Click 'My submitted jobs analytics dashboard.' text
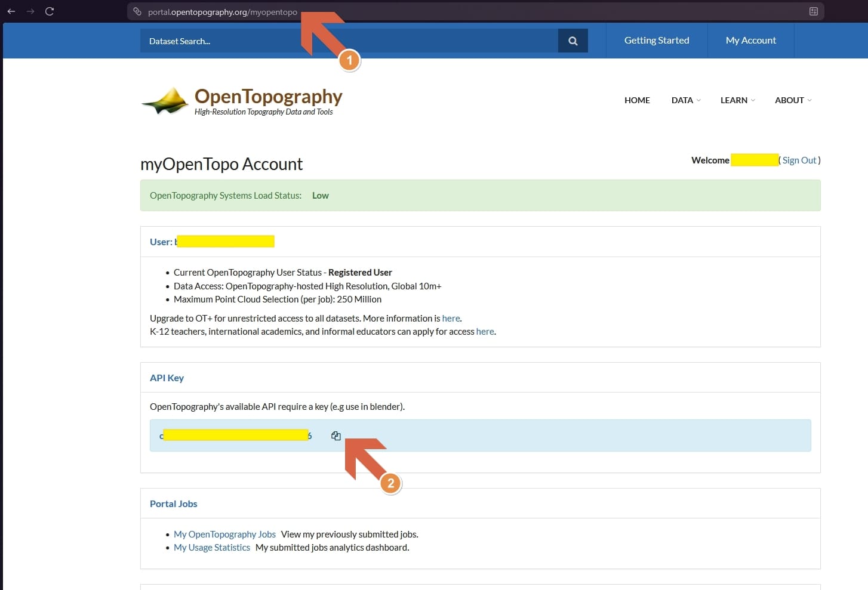 pos(333,548)
